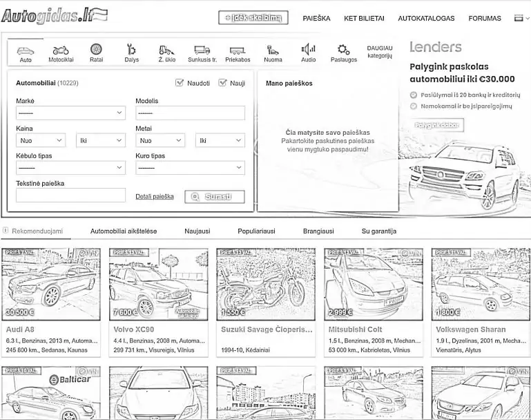Toggle the Nauji checkbox

point(222,83)
